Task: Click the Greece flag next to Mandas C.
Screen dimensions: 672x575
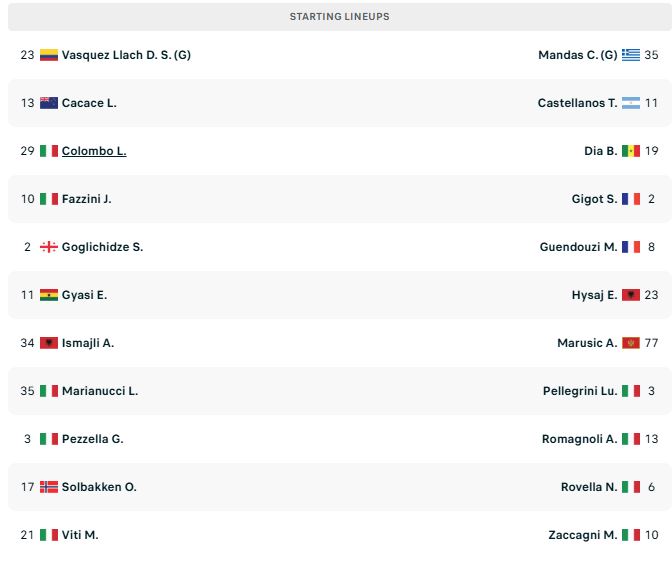Action: tap(631, 55)
